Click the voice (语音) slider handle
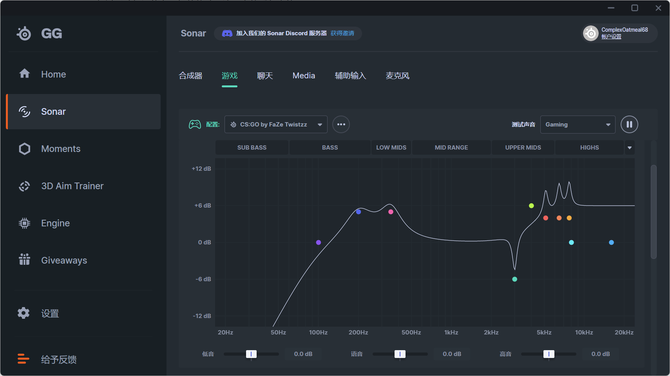This screenshot has width=670, height=376. [400, 354]
